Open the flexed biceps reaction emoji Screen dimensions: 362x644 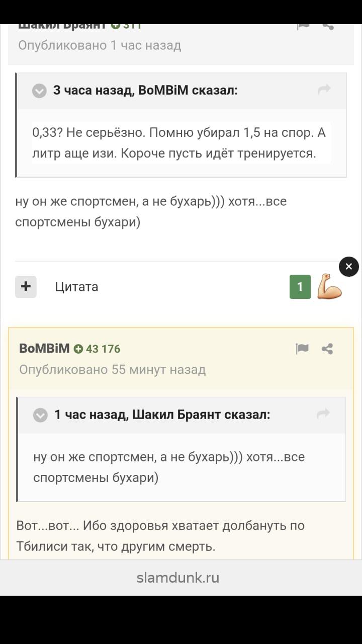329,286
